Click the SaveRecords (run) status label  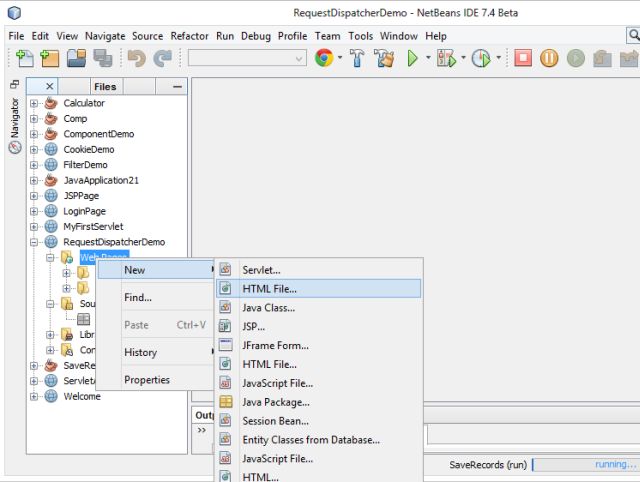click(488, 464)
